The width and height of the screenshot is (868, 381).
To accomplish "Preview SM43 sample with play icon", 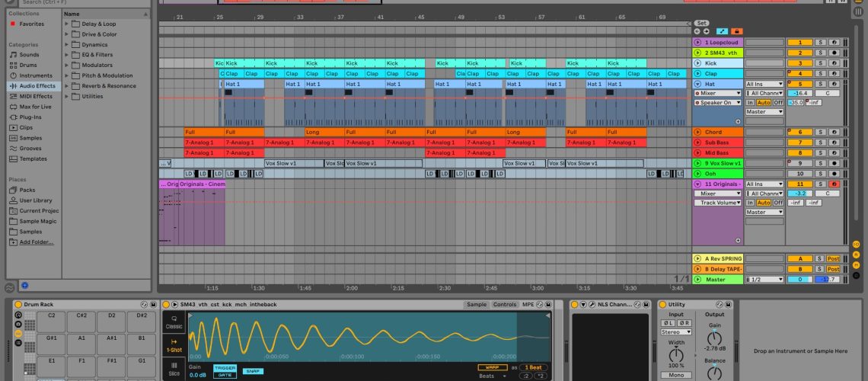I will click(x=175, y=305).
